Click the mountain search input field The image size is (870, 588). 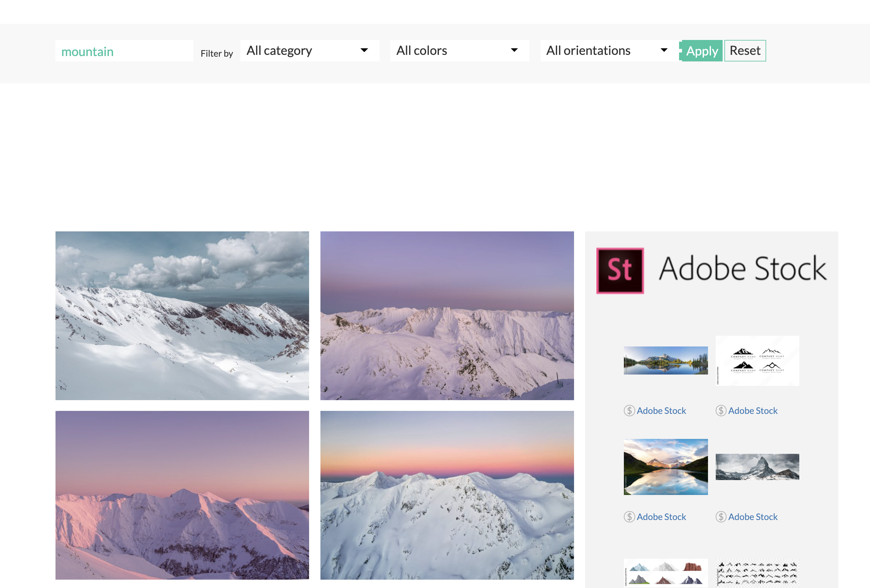pos(124,51)
